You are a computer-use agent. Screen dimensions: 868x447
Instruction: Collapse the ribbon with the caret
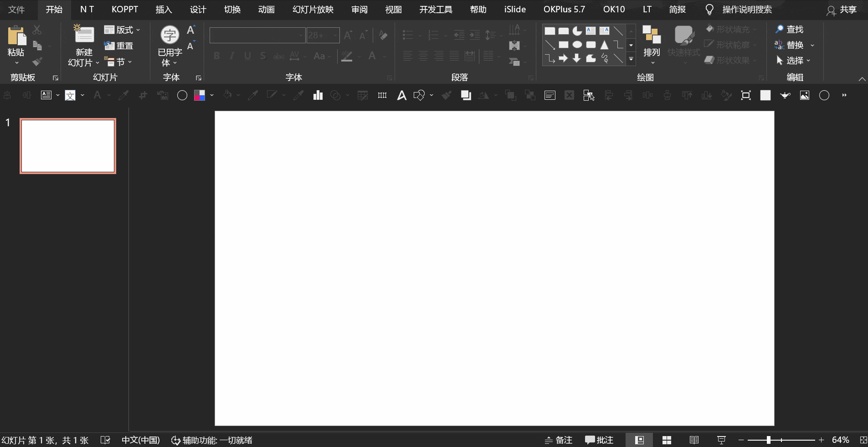(862, 79)
